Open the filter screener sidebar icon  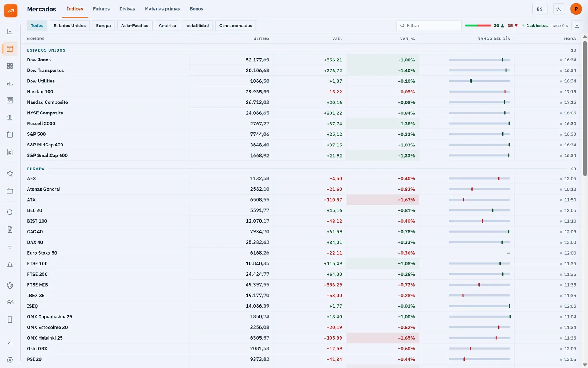point(10,247)
